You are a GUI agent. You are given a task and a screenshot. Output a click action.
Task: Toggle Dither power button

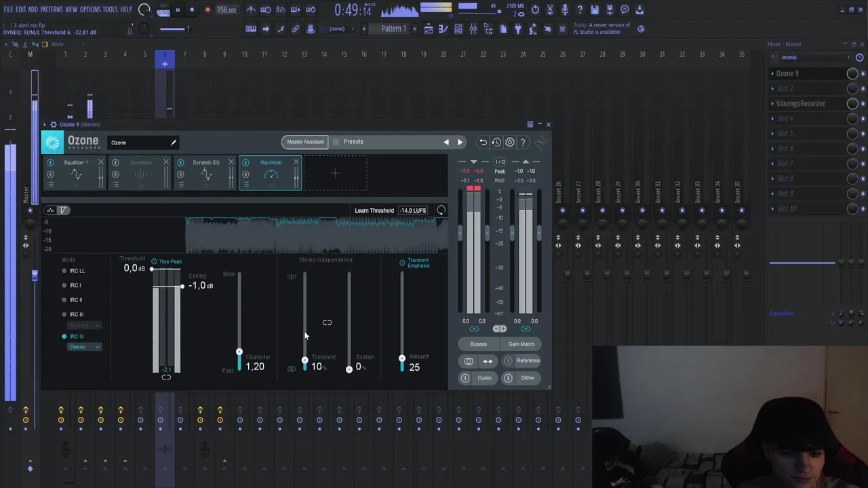(x=508, y=378)
